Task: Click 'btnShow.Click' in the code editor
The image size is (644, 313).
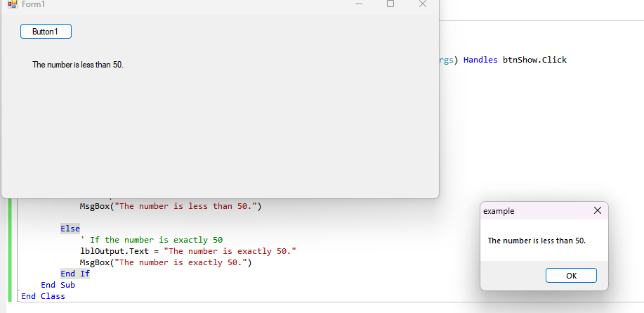Action: click(x=534, y=60)
